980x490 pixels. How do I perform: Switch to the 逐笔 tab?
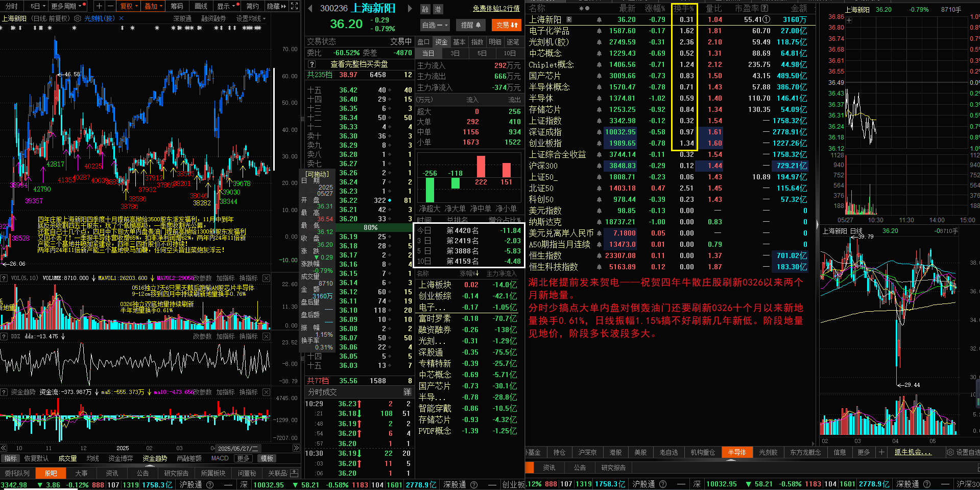pyautogui.click(x=513, y=42)
